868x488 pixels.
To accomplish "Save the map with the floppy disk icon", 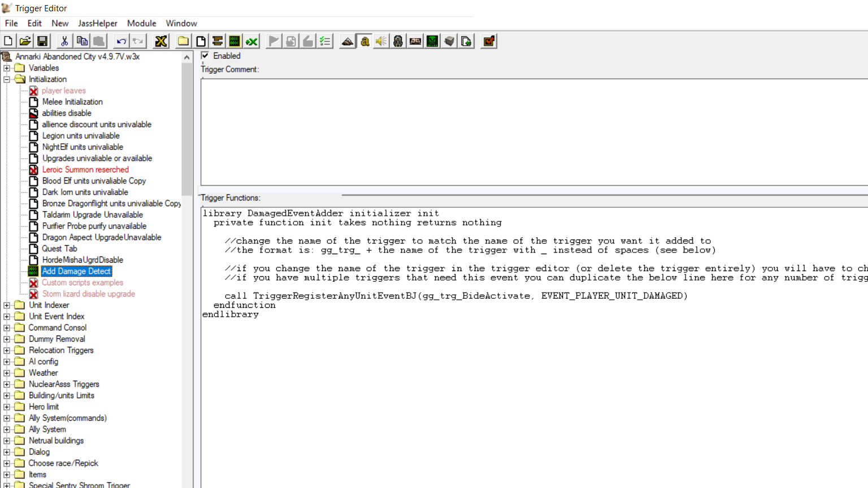I will click(x=42, y=41).
